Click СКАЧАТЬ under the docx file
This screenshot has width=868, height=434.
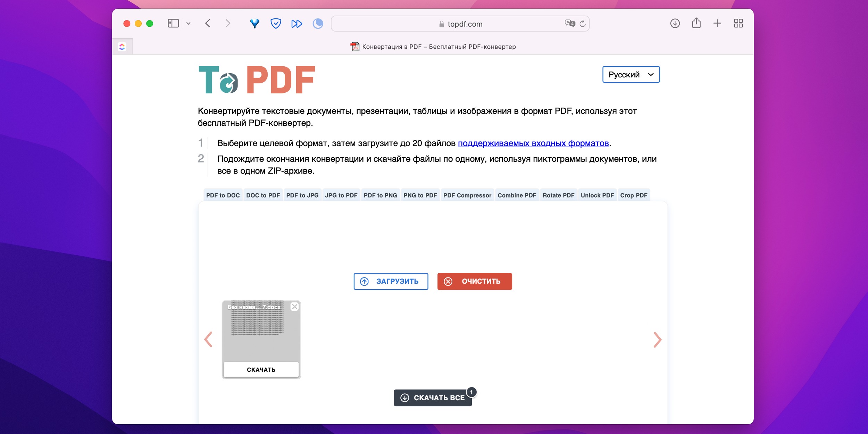pos(261,369)
